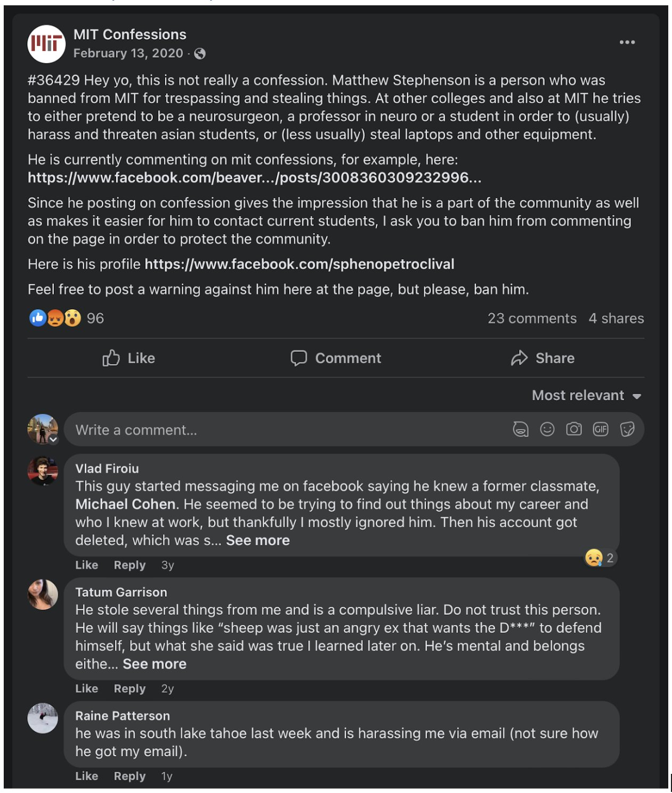Open the emoji picker in comment box
The image size is (672, 793).
[x=547, y=429]
